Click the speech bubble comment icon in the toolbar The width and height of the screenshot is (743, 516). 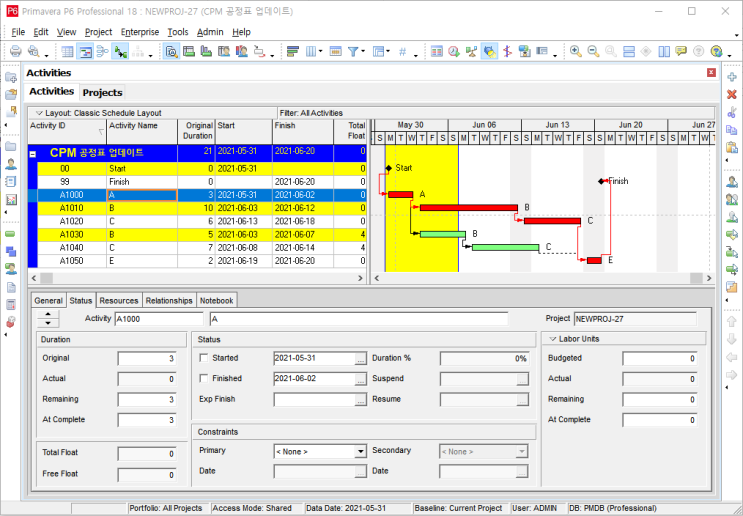[681, 51]
